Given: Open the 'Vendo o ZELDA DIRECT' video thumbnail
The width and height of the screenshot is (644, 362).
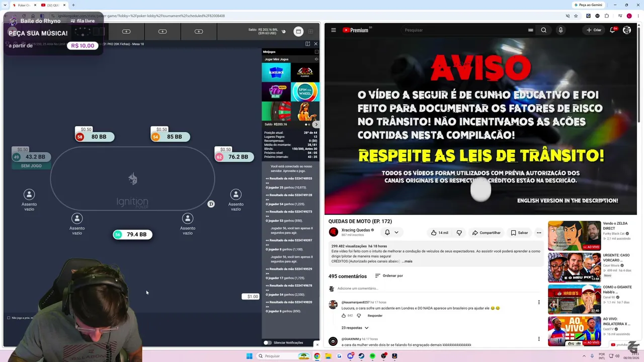Looking at the screenshot, I should pos(575,236).
